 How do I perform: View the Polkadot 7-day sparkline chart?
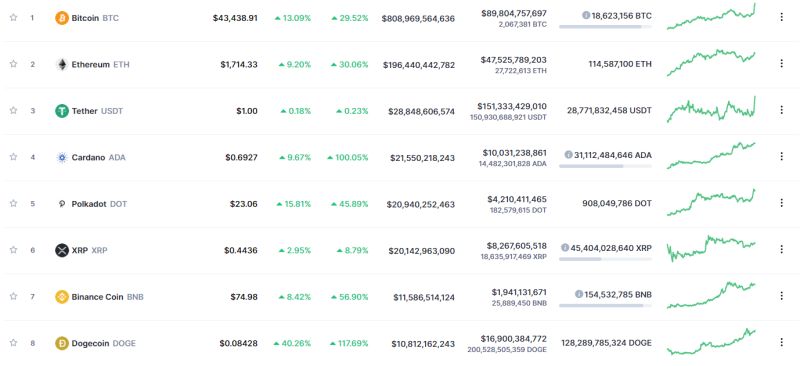(x=711, y=203)
